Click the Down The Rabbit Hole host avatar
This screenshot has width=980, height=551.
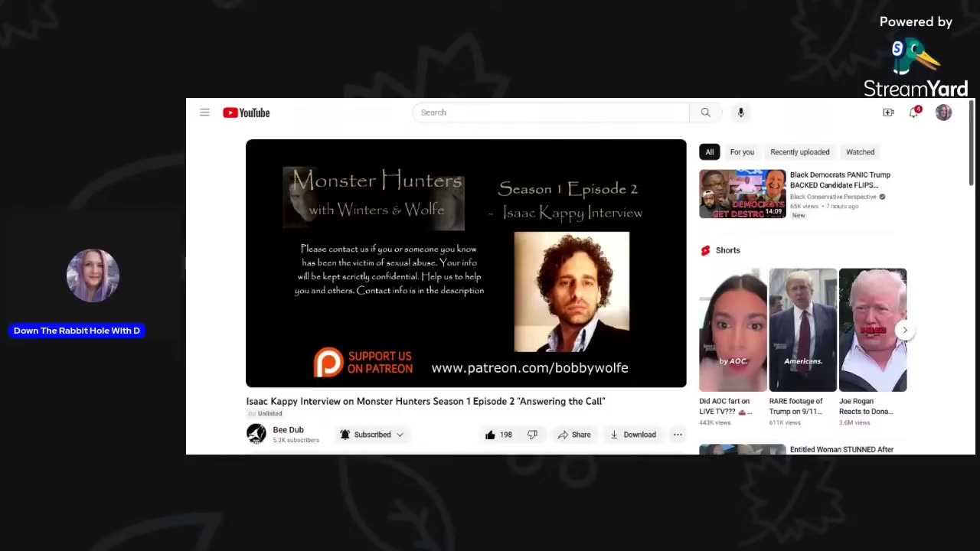tap(93, 275)
